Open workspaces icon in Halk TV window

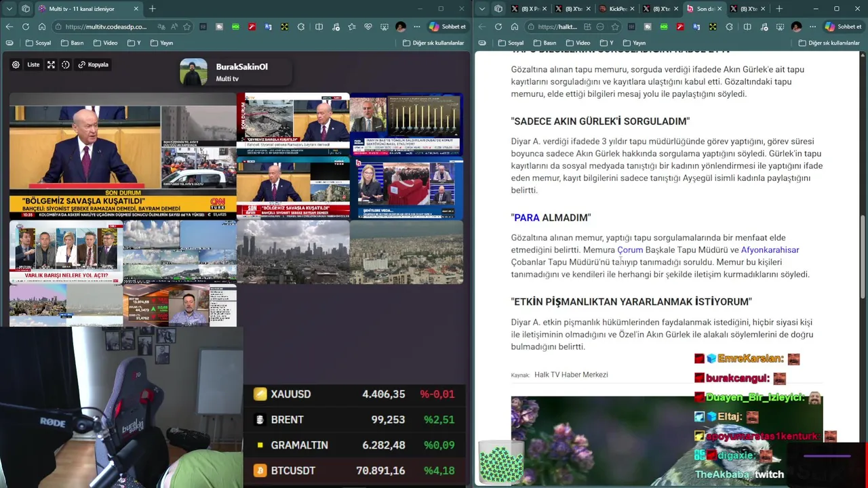click(498, 9)
